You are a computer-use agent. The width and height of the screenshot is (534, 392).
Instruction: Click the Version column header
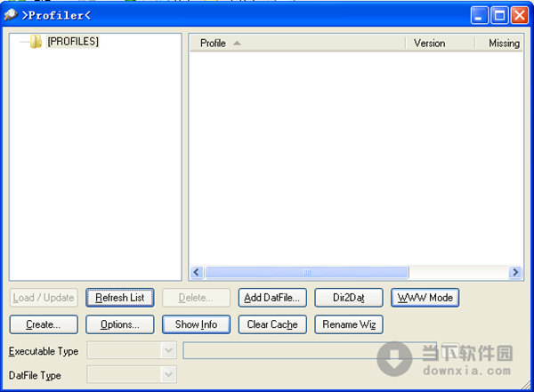point(430,43)
